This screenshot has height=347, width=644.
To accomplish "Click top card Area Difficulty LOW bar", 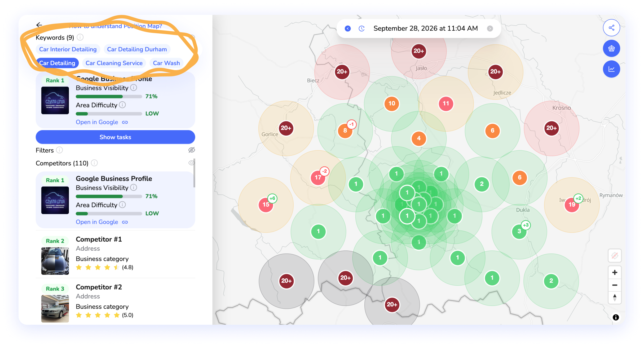I will coord(109,114).
